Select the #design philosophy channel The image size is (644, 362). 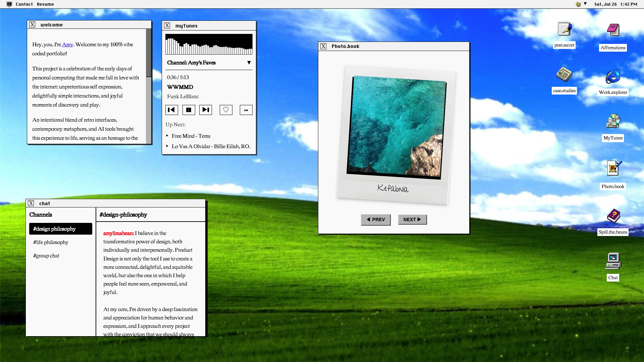point(61,229)
